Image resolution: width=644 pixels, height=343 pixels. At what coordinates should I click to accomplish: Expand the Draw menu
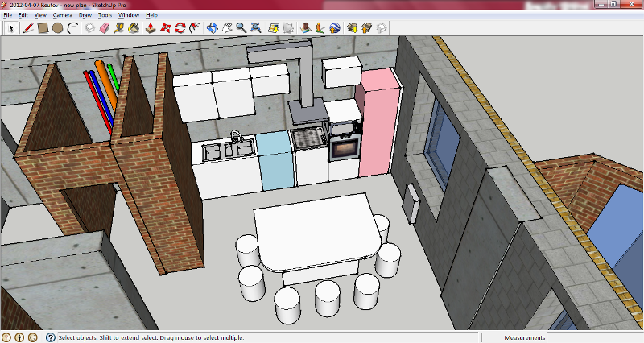click(x=85, y=15)
